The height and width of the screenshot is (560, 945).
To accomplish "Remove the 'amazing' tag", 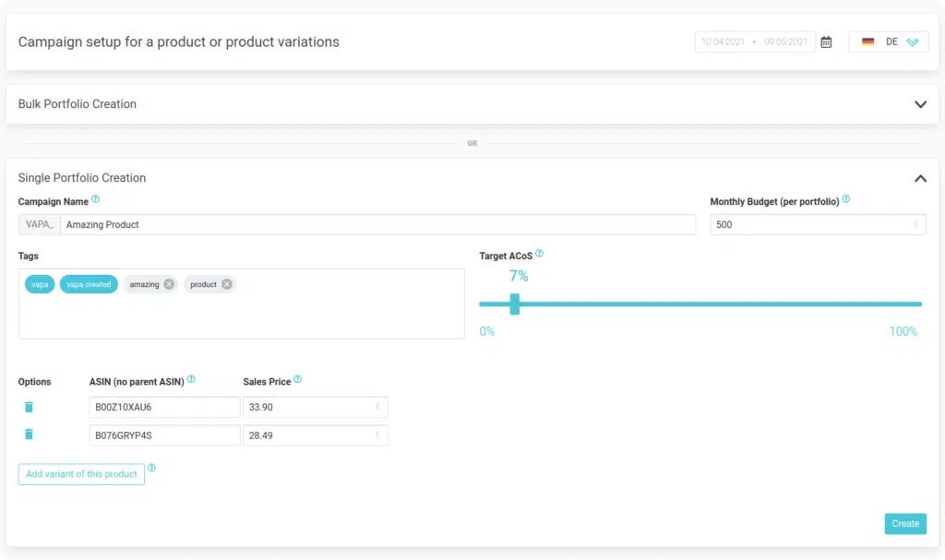I will point(169,284).
